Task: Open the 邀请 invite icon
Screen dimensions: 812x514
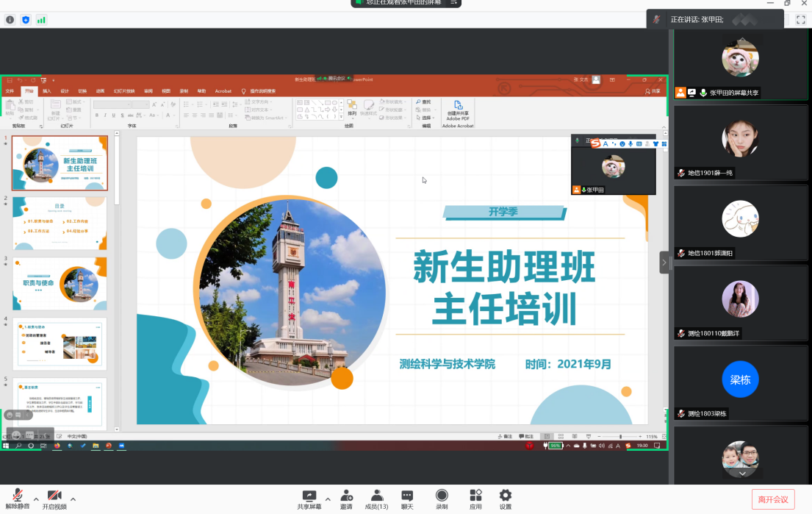Action: [346, 498]
